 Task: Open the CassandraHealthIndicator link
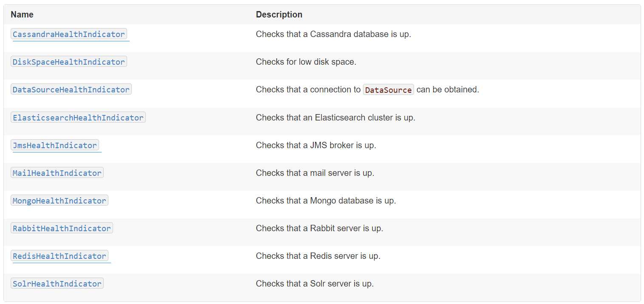[x=69, y=34]
